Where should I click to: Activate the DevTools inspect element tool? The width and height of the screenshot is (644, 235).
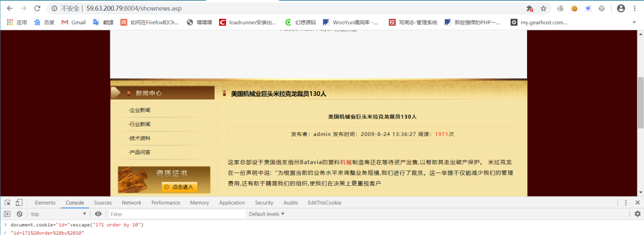click(8, 203)
